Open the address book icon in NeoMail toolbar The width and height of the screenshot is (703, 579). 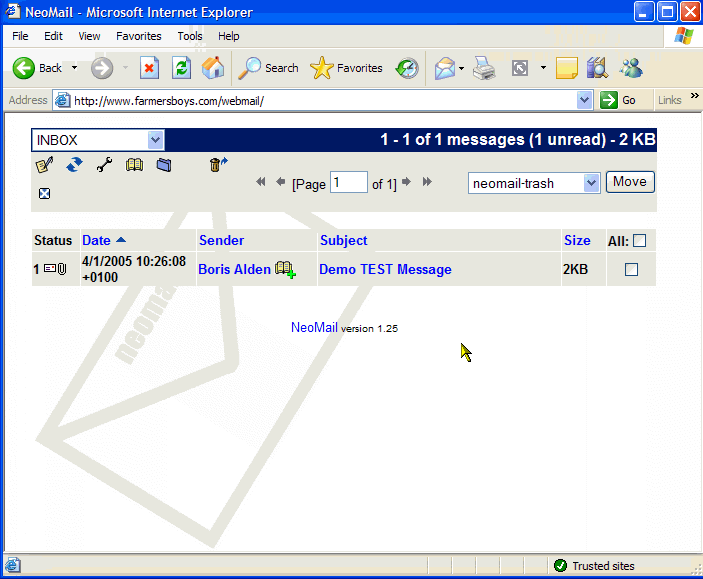click(x=134, y=165)
